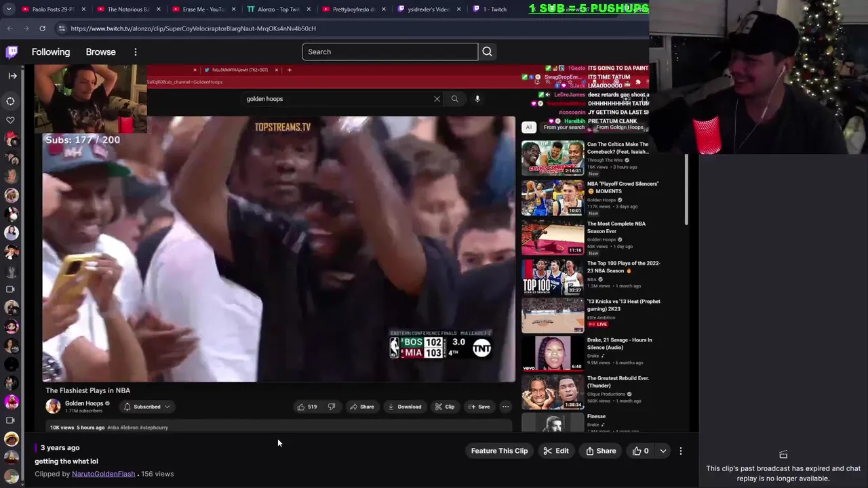Dislike the video with thumbs-down
This screenshot has width=868, height=488.
point(332,407)
